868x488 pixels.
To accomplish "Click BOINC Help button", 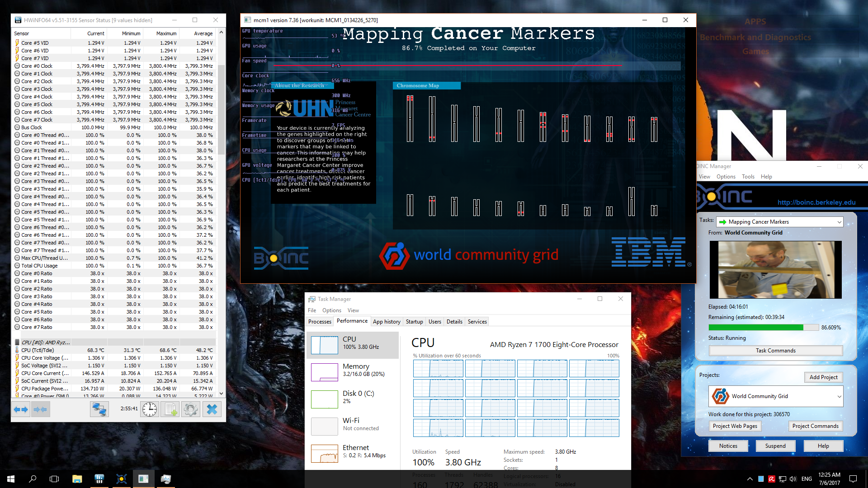I will tap(823, 446).
